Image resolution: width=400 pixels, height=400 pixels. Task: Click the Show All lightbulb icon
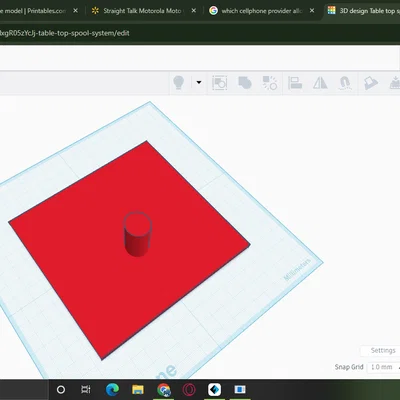coord(179,82)
